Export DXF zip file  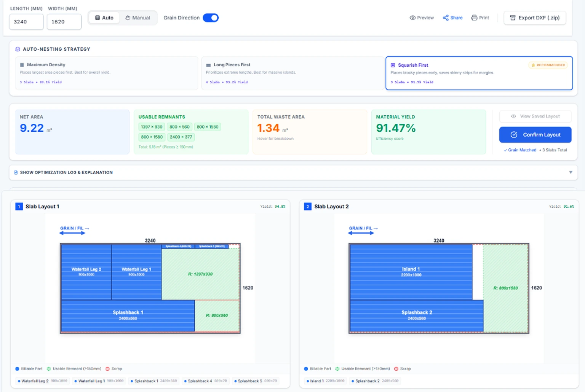tap(535, 18)
